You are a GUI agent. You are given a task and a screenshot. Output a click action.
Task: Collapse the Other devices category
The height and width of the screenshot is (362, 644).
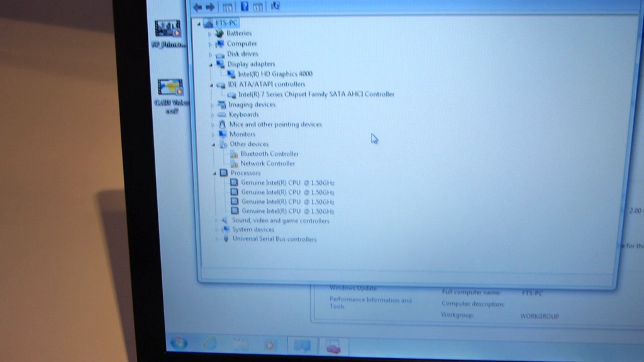coord(214,145)
